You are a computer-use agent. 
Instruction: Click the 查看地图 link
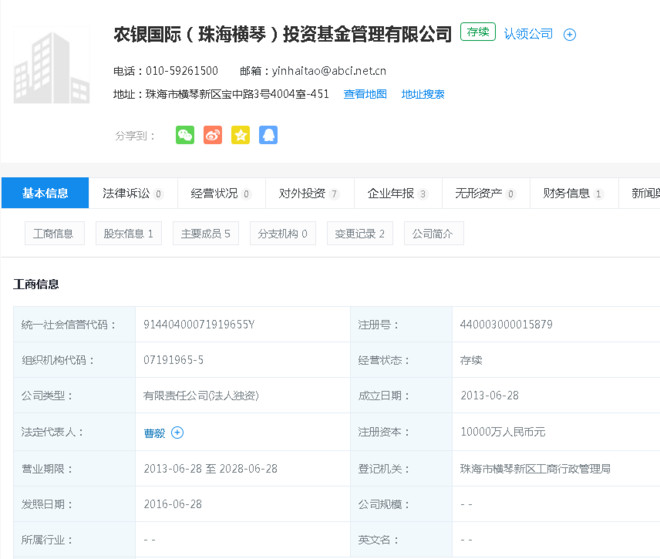365,94
